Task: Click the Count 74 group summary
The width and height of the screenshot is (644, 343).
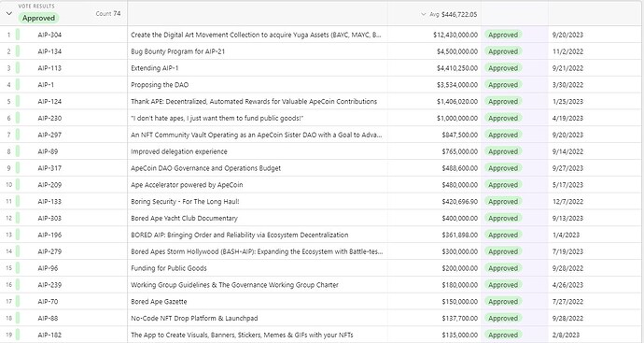Action: pos(108,14)
